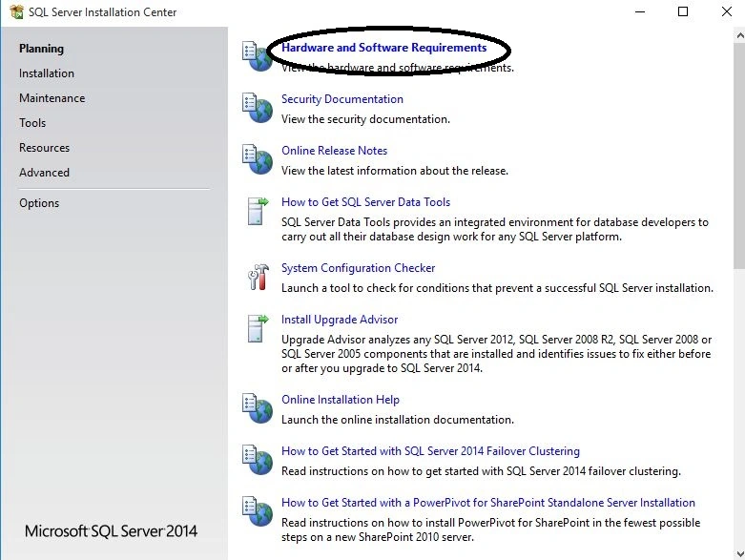The width and height of the screenshot is (745, 560).
Task: Click the Online Release Notes globe icon
Action: coord(258,159)
